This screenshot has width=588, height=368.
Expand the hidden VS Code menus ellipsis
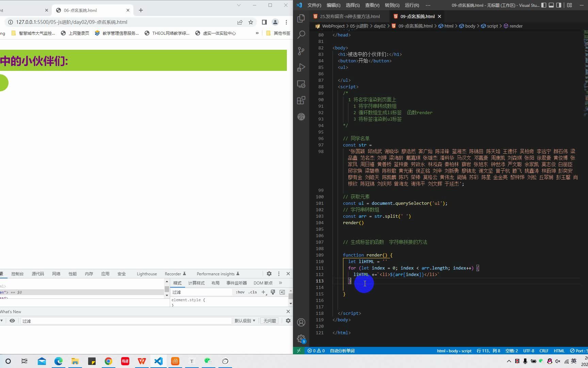[428, 5]
